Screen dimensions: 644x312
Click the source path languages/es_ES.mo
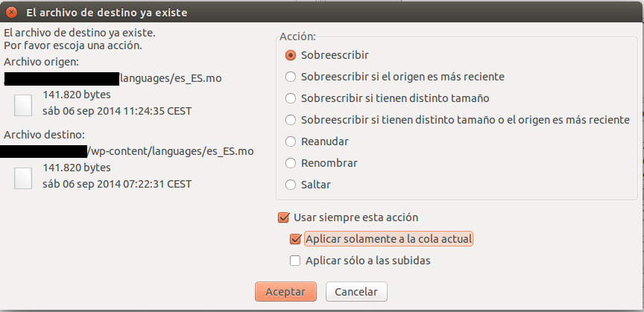click(x=171, y=78)
